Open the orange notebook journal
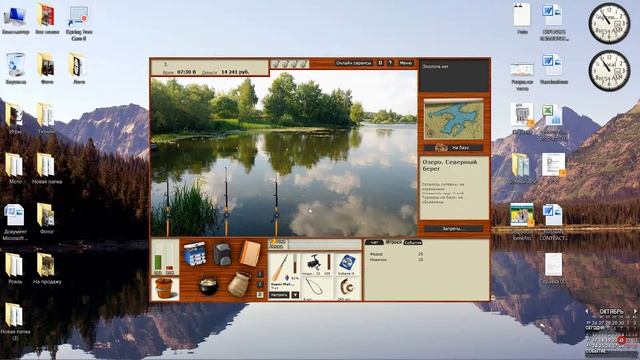This screenshot has width=640, height=360. click(249, 253)
